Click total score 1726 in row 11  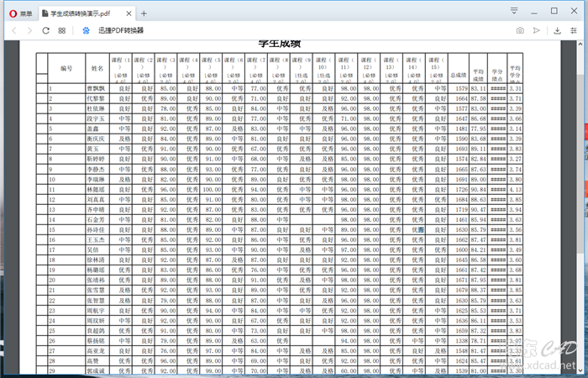pyautogui.click(x=461, y=189)
